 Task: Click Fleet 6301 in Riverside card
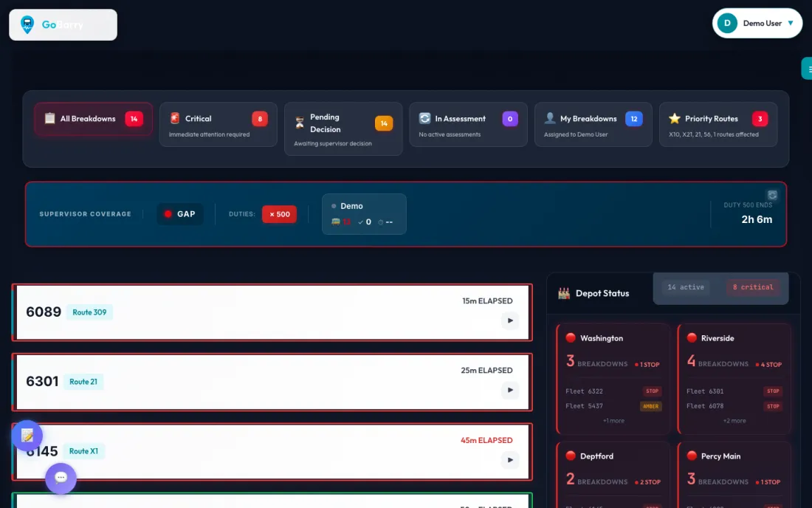[705, 391]
